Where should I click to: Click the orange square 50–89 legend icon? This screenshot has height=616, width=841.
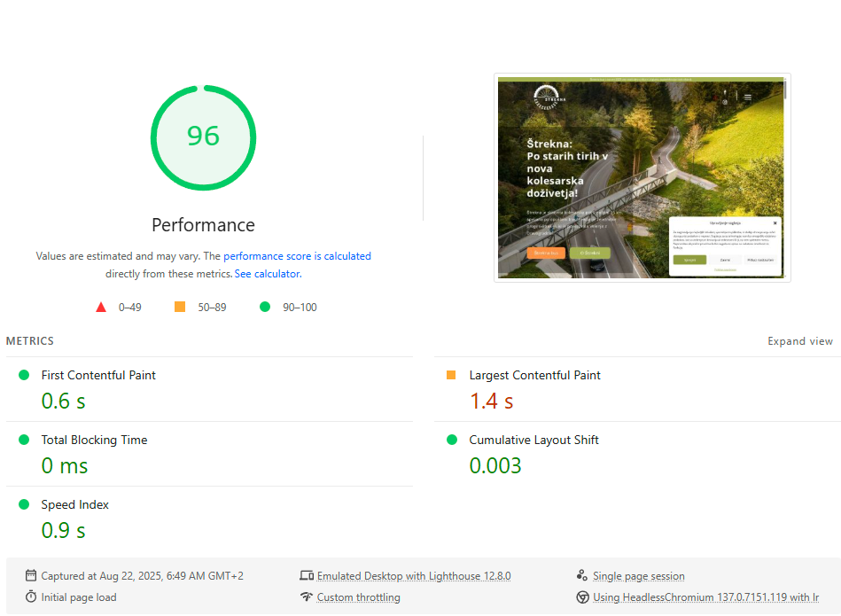(180, 308)
